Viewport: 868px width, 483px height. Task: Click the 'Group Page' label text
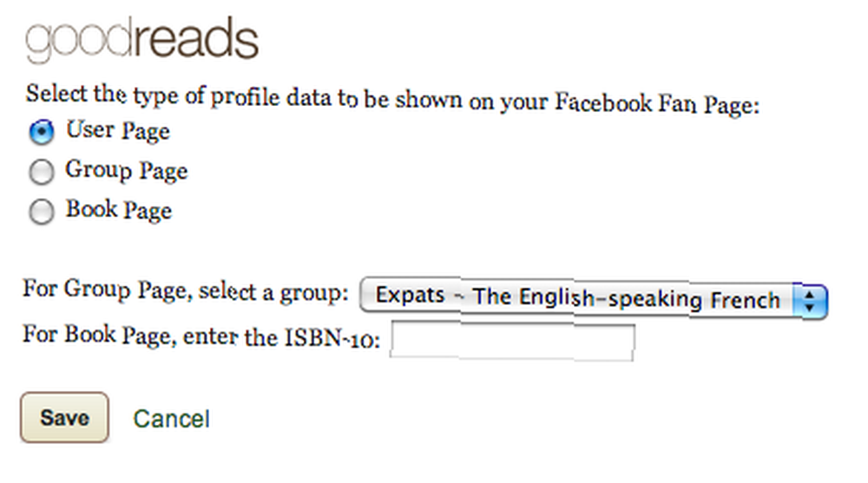point(127,170)
